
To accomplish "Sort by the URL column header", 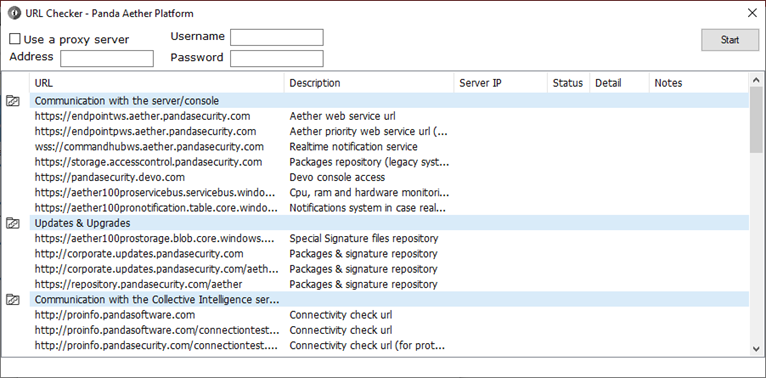I will [156, 83].
